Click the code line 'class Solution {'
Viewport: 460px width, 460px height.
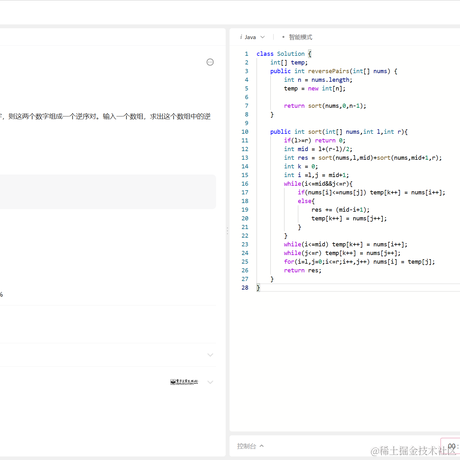pyautogui.click(x=284, y=54)
